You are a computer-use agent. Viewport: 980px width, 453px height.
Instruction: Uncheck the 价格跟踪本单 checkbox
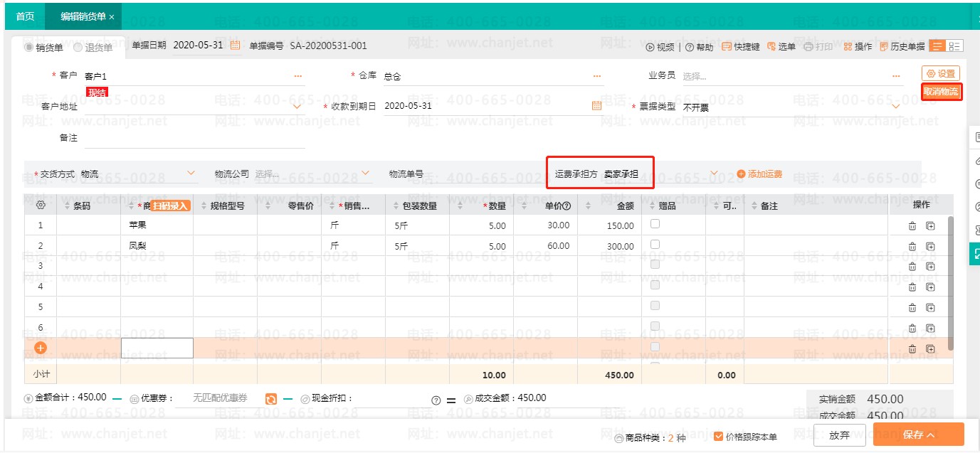[x=718, y=436]
